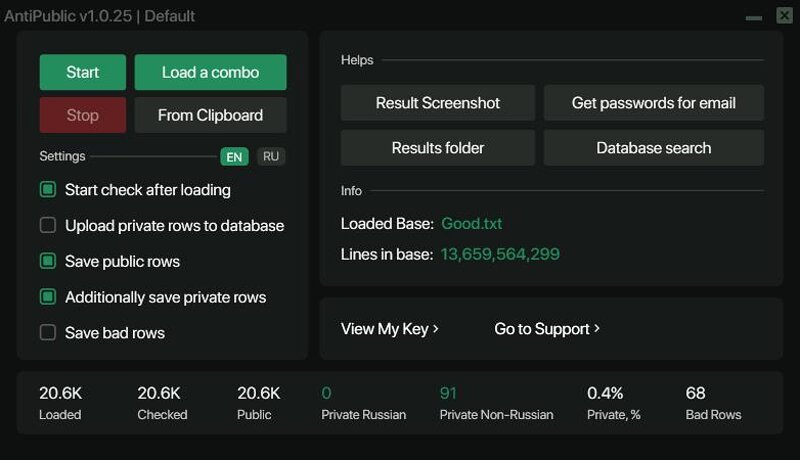Enable Save bad rows checkbox
The height and width of the screenshot is (460, 800).
click(x=48, y=333)
